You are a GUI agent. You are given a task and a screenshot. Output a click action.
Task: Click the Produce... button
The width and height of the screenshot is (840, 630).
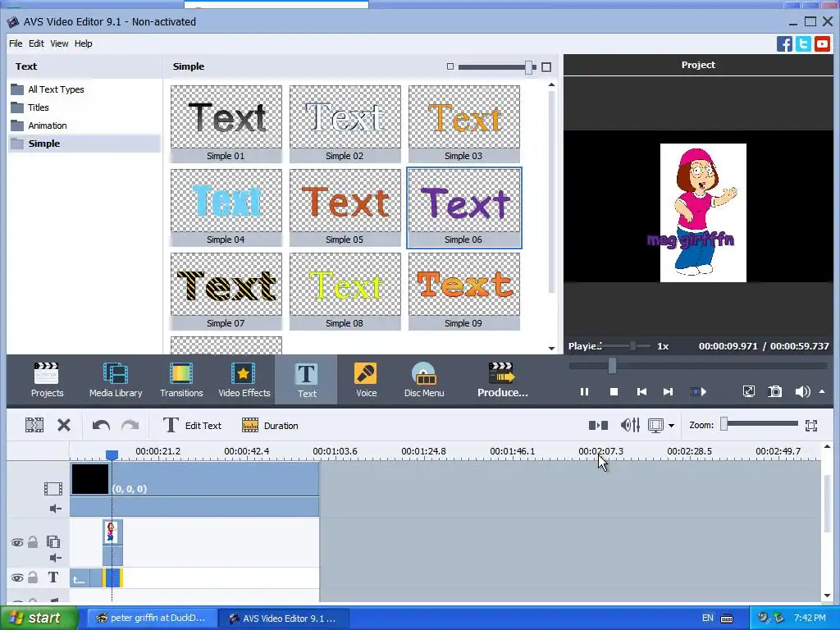[502, 379]
